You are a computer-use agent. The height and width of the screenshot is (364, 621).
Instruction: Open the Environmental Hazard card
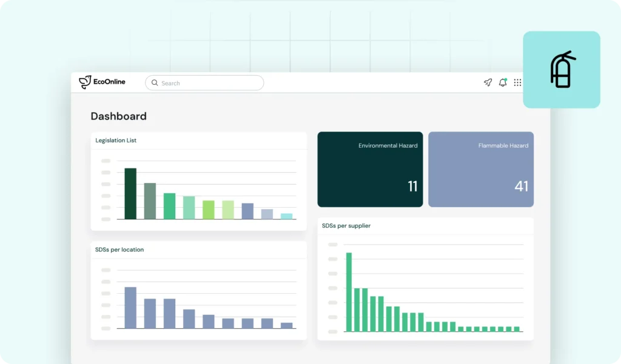click(x=370, y=170)
